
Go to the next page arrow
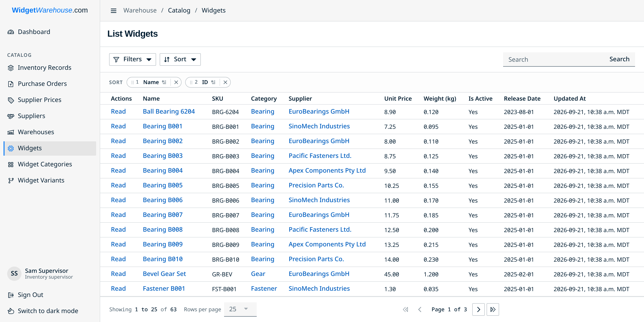pos(478,309)
